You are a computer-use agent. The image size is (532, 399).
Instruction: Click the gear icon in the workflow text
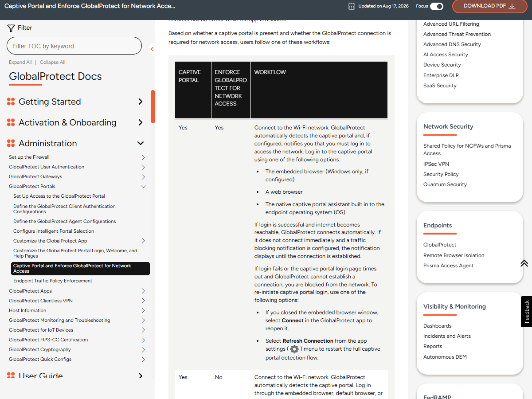coord(294,349)
